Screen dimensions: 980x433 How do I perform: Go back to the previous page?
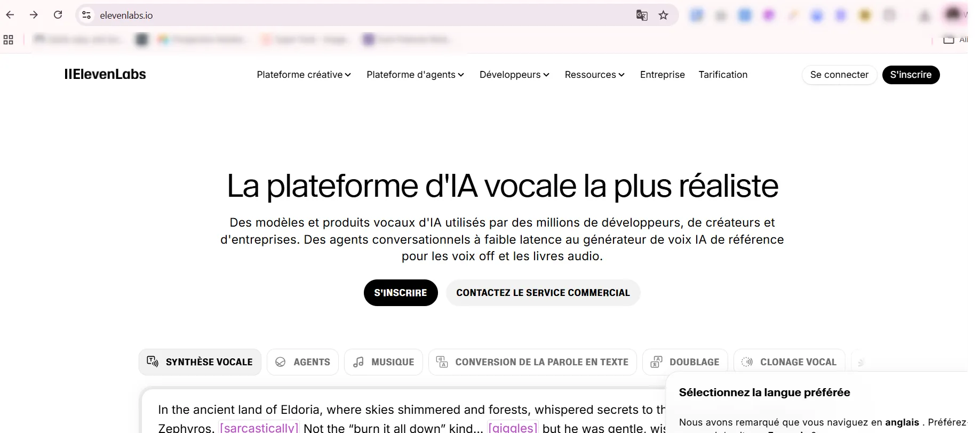click(x=10, y=15)
